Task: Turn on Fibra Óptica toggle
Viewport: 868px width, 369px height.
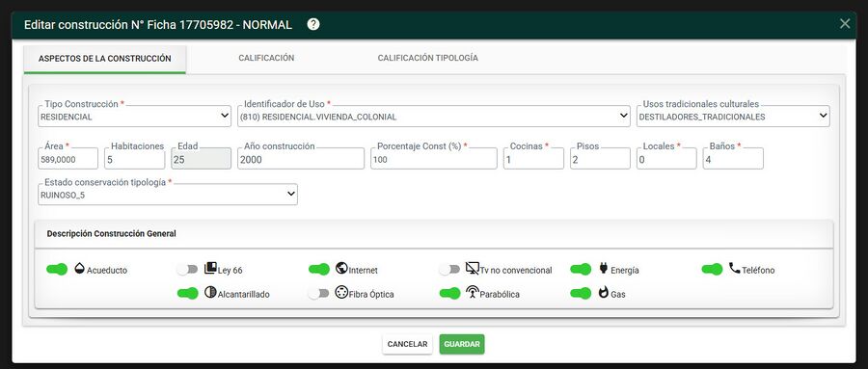Action: point(318,293)
